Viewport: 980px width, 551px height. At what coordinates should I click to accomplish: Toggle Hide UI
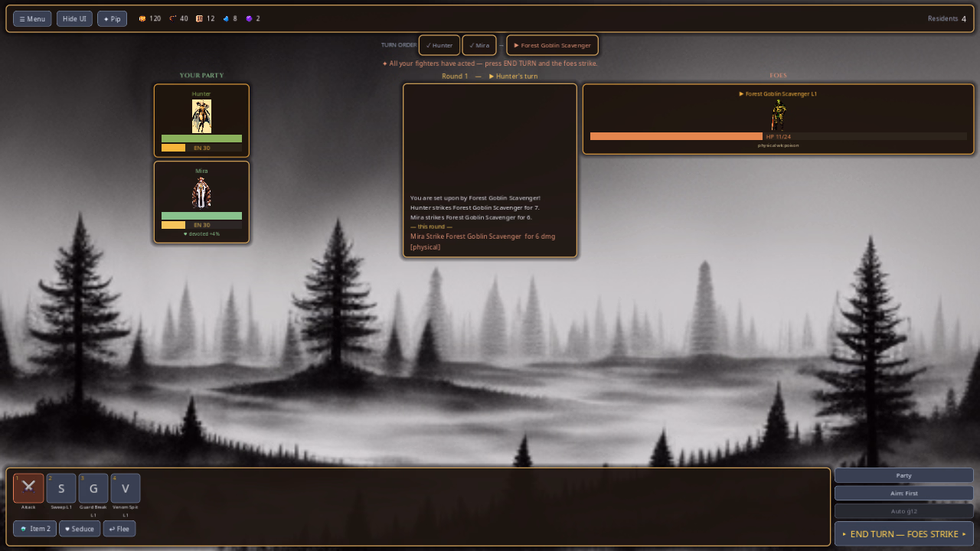point(74,18)
